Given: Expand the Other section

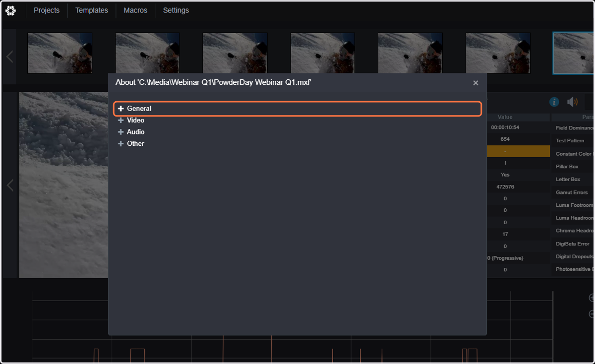Looking at the screenshot, I should pyautogui.click(x=131, y=143).
